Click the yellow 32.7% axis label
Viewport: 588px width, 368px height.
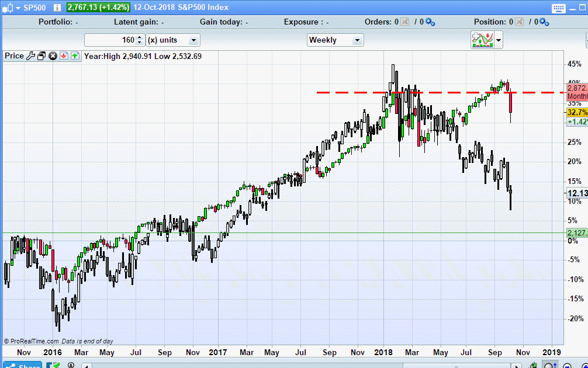click(577, 112)
